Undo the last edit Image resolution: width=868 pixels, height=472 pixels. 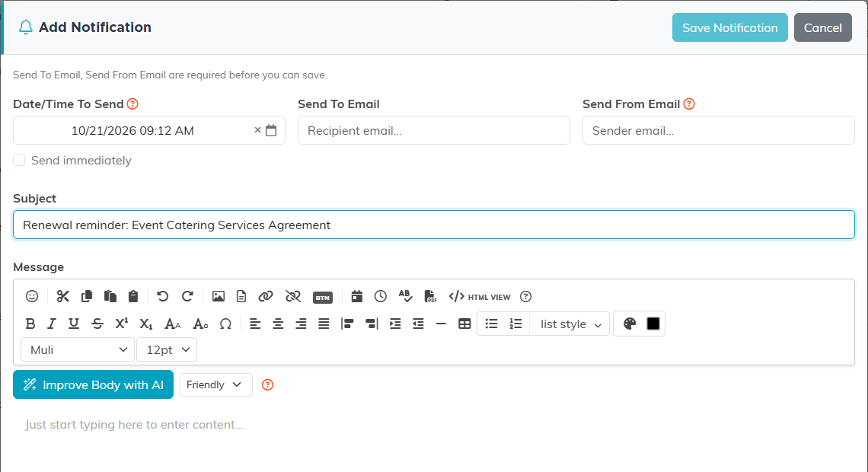[x=162, y=297]
